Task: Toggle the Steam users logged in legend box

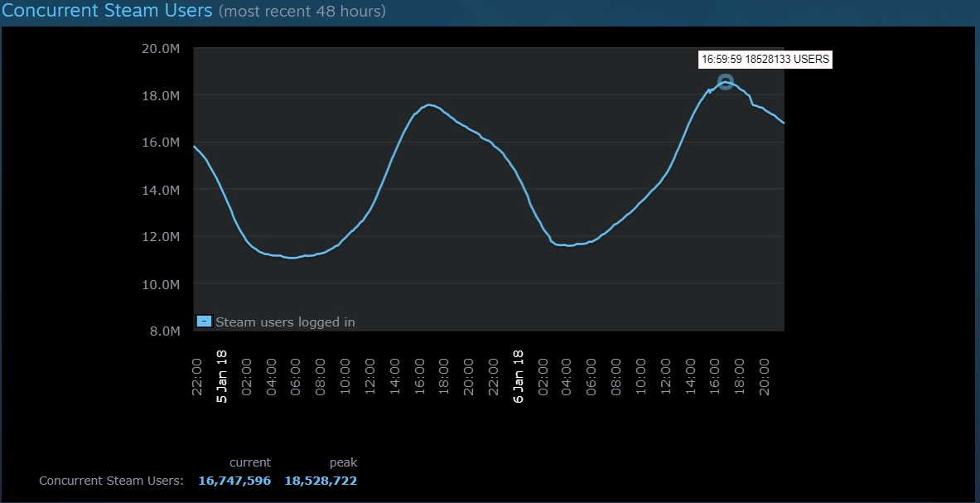Action: [205, 322]
